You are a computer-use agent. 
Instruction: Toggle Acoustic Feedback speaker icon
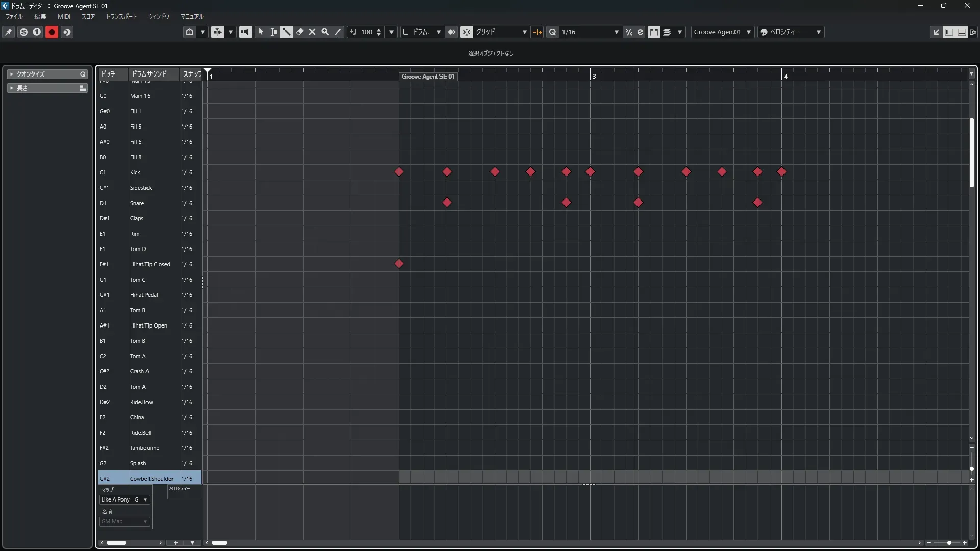click(246, 32)
